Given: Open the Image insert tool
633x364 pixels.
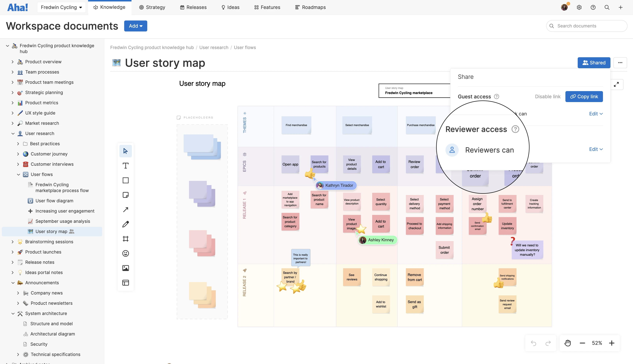Looking at the screenshot, I should [x=125, y=268].
